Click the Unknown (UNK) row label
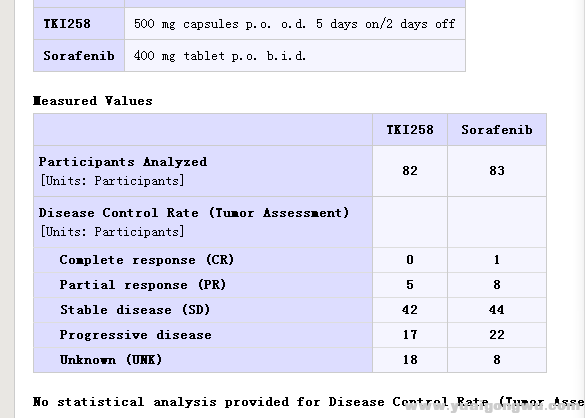The width and height of the screenshot is (585, 418). tap(111, 360)
